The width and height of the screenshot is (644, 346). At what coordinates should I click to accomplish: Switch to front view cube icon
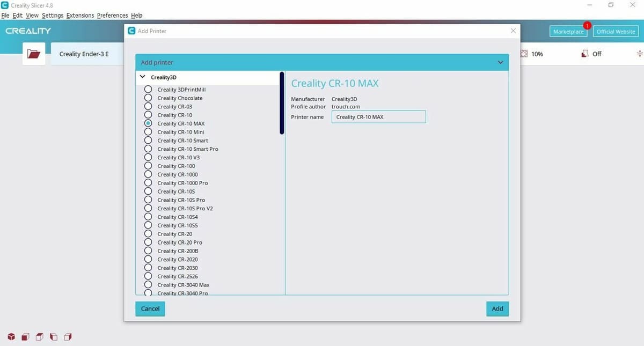pos(25,337)
